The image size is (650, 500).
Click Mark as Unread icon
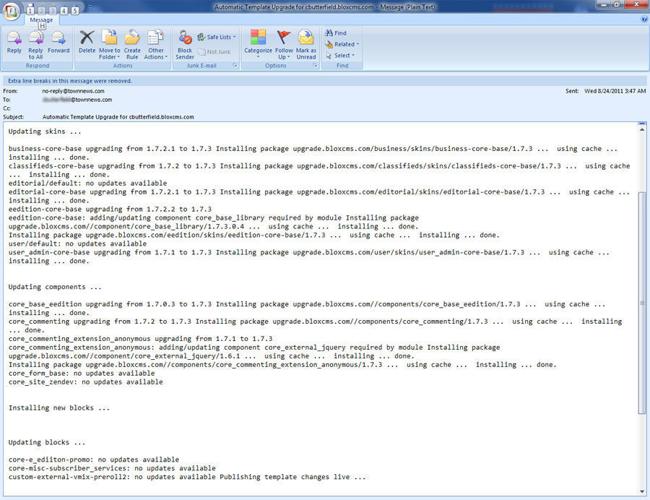[306, 45]
